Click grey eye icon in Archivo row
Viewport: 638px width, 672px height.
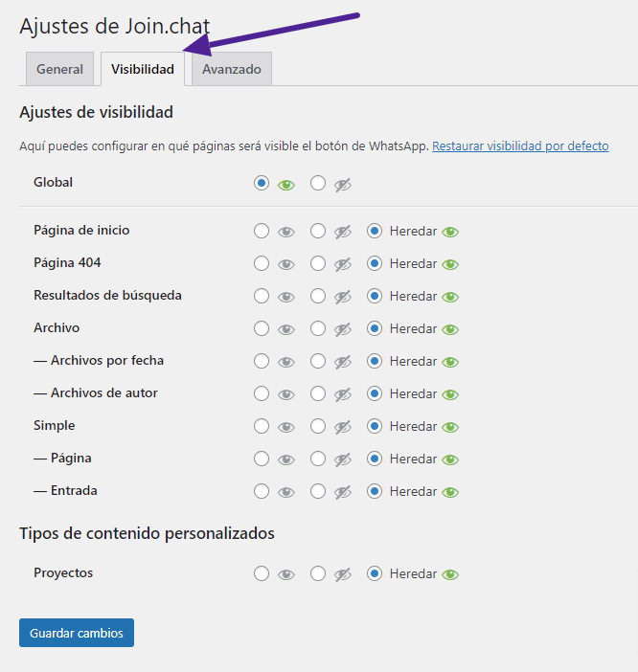pos(286,330)
